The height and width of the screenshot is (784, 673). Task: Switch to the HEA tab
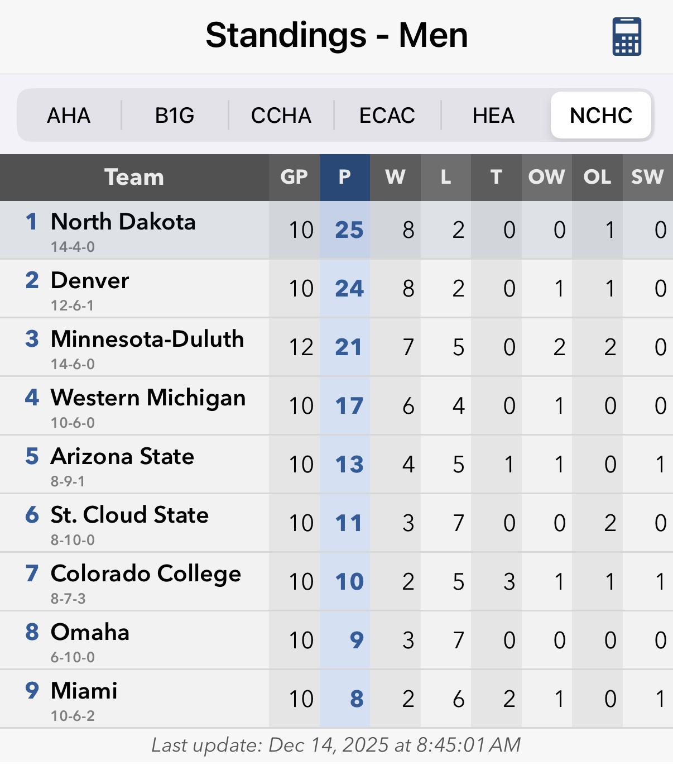click(493, 116)
